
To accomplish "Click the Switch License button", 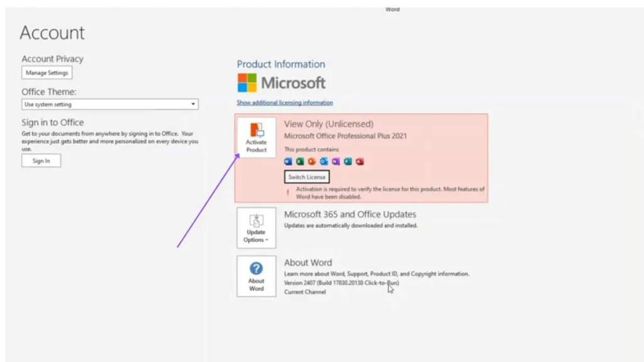I will (307, 177).
